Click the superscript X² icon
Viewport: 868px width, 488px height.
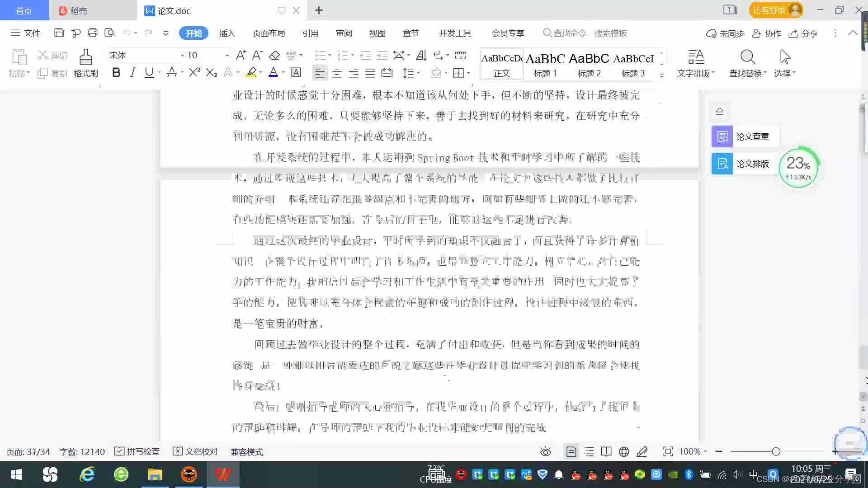(194, 73)
